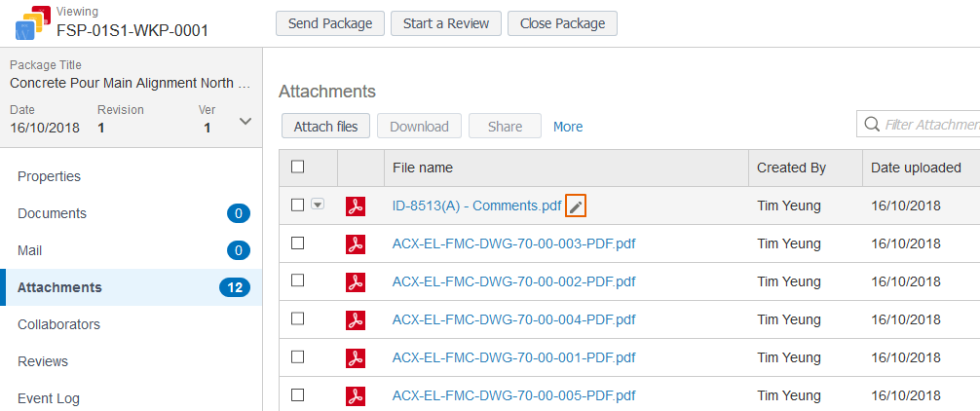Open the Event Log section

pos(49,398)
